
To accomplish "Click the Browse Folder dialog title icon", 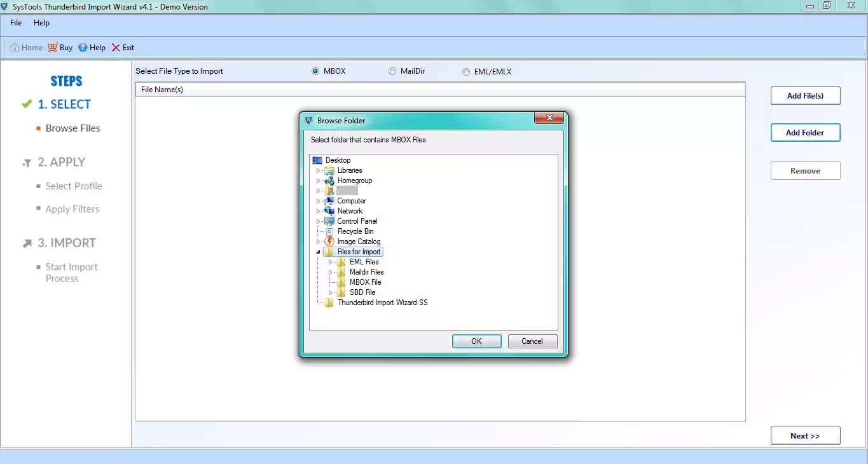I will point(309,120).
